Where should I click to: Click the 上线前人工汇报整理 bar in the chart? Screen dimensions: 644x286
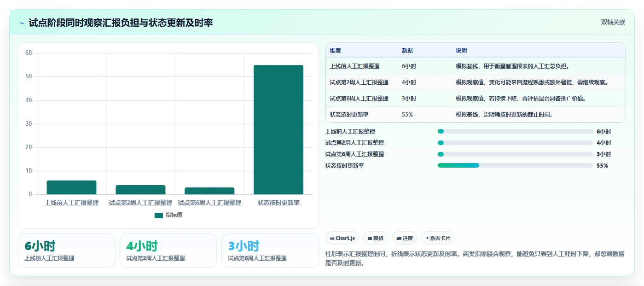click(71, 187)
